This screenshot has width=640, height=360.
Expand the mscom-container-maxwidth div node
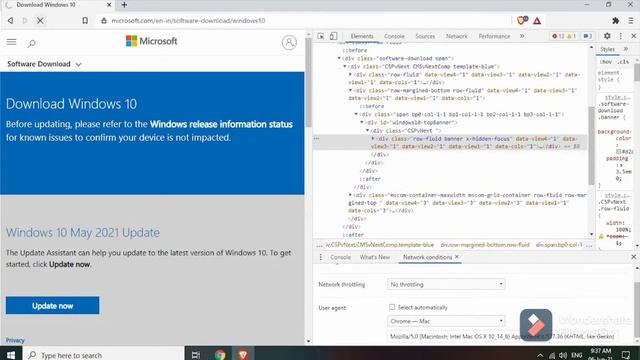[x=350, y=195]
